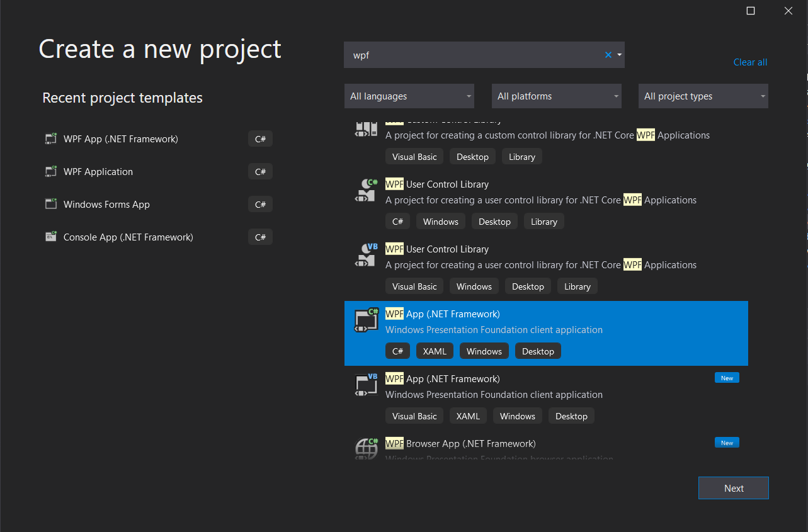The width and height of the screenshot is (808, 532).
Task: Select the Visual Basic WPF User Control Library icon
Action: tap(366, 255)
